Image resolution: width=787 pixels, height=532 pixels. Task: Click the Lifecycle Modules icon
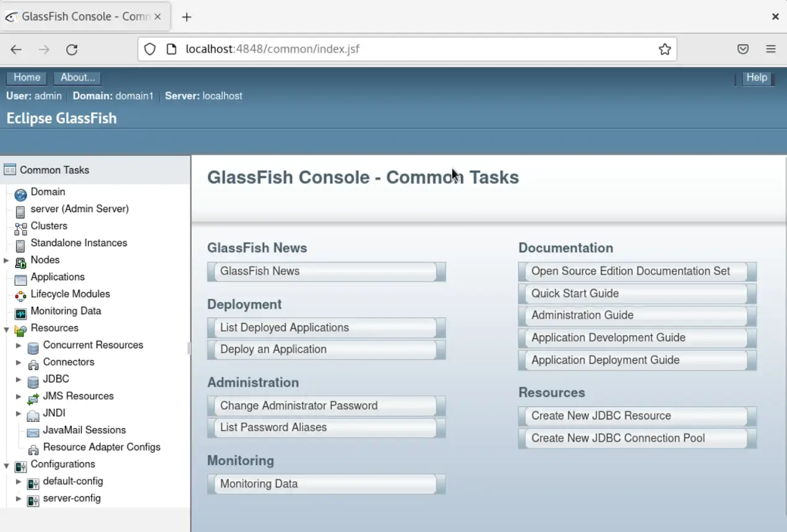pyautogui.click(x=20, y=294)
